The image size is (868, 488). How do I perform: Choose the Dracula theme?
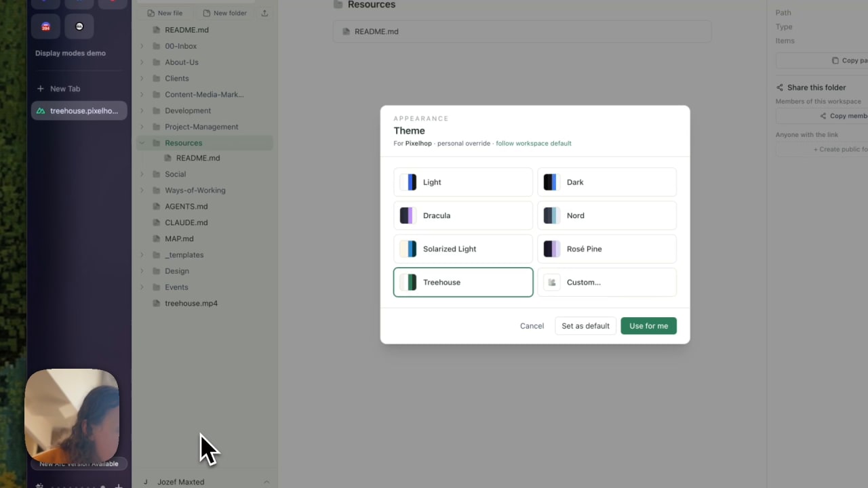[463, 216]
